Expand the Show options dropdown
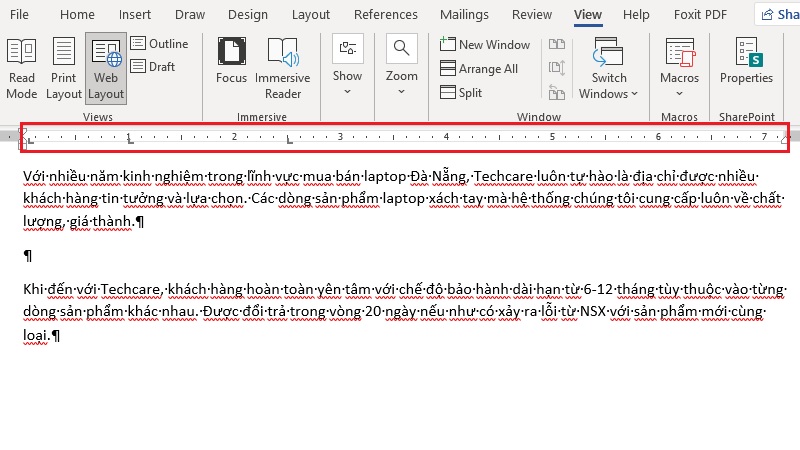The height and width of the screenshot is (450, 800). click(x=347, y=65)
